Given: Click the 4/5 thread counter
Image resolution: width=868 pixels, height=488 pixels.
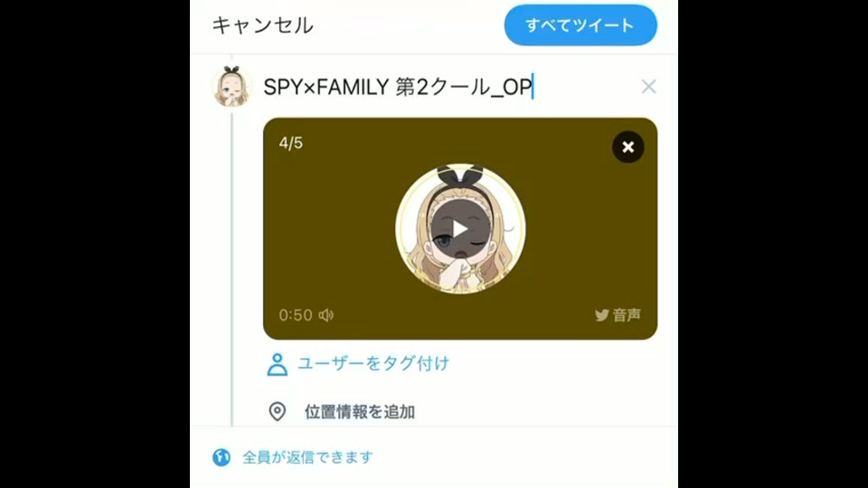Looking at the screenshot, I should [290, 144].
